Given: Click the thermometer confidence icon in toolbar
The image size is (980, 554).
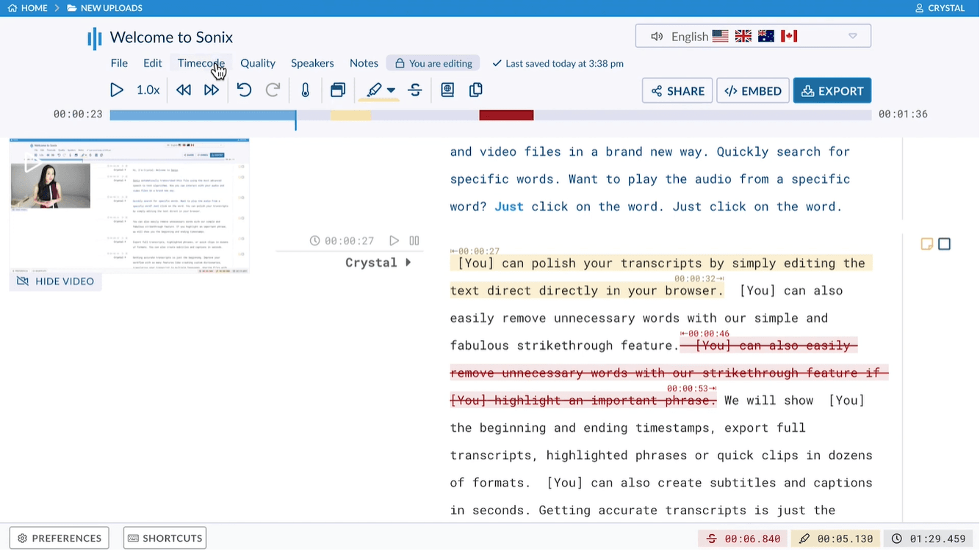Looking at the screenshot, I should pos(306,90).
